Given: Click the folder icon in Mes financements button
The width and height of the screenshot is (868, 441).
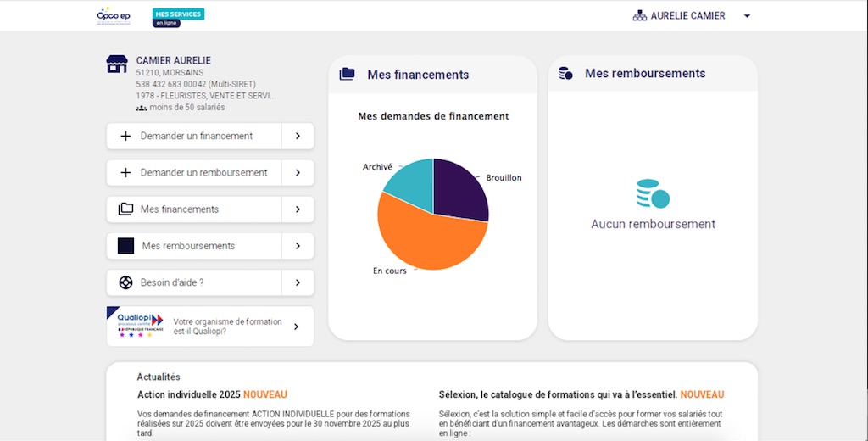Looking at the screenshot, I should [x=125, y=209].
